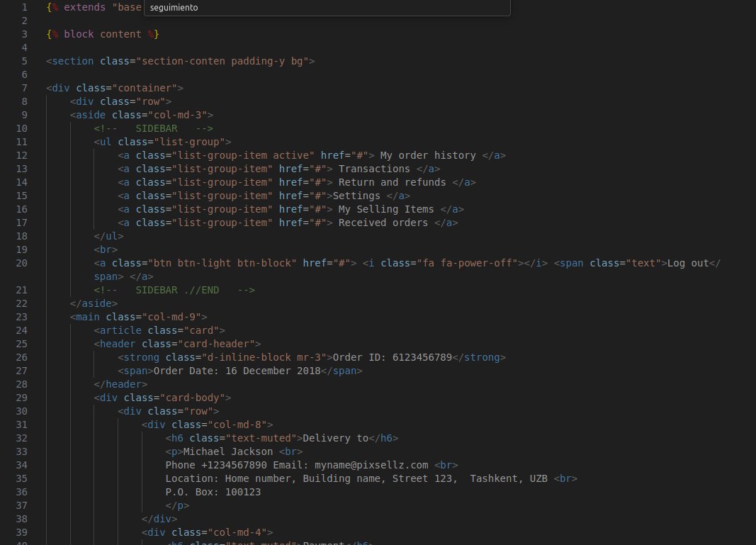Click line number 23 in the gutter
Screen dimensions: 756x545
[22, 317]
